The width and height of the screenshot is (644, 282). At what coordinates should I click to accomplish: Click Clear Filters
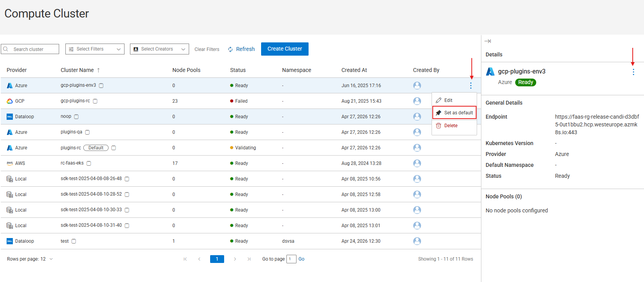207,49
